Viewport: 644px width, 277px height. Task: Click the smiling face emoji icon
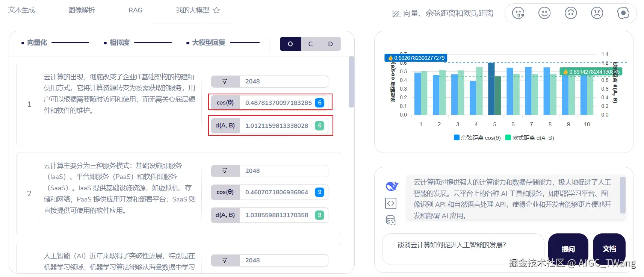coord(544,13)
